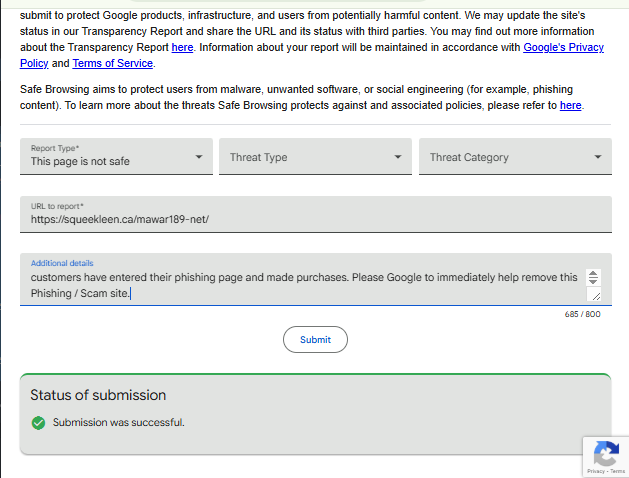Click the 685 / 800 character counter
The height and width of the screenshot is (478, 629).
582,315
